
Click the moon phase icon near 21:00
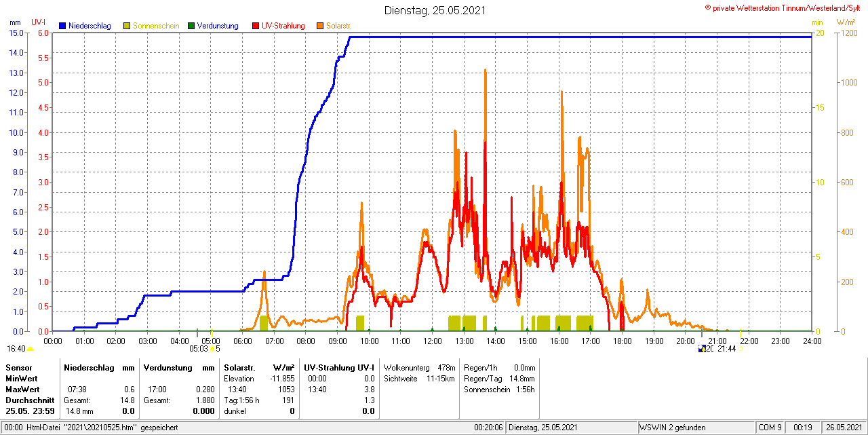[702, 349]
